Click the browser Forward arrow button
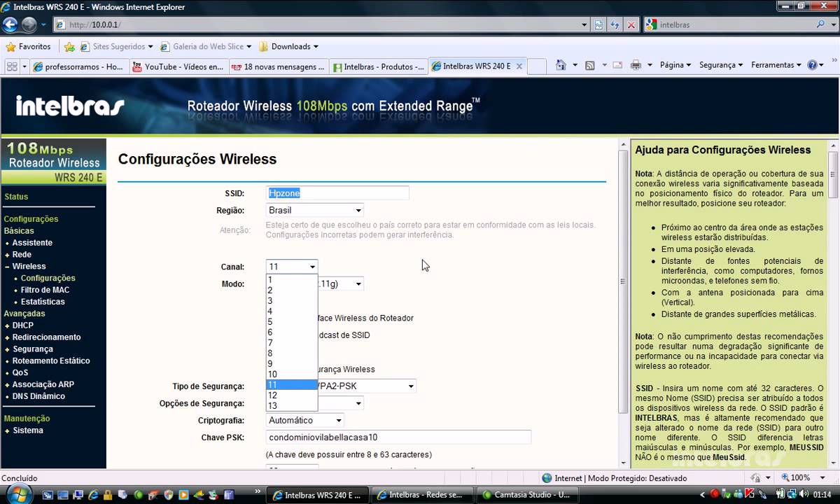 tap(29, 24)
